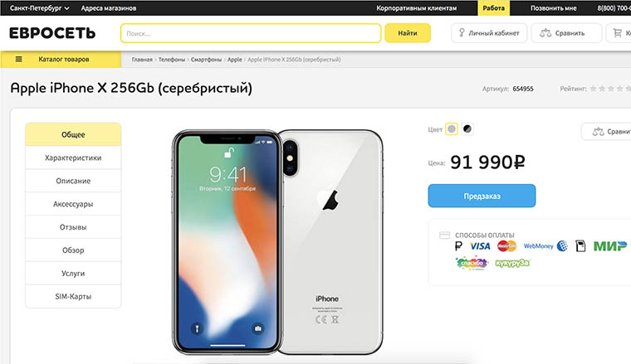Click the Кукуруза card logo
This screenshot has height=364, width=631.
coord(512,263)
